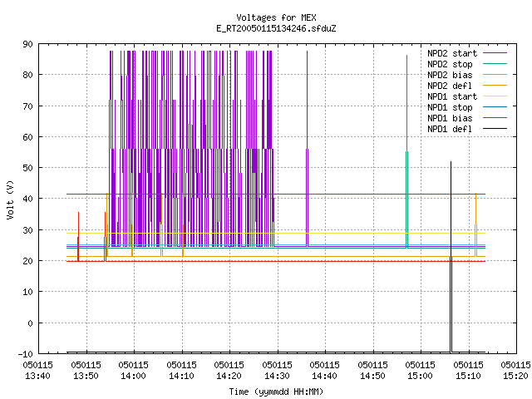Click the chart title 'Voltages for MEX'
532x399 pixels.
click(276, 17)
